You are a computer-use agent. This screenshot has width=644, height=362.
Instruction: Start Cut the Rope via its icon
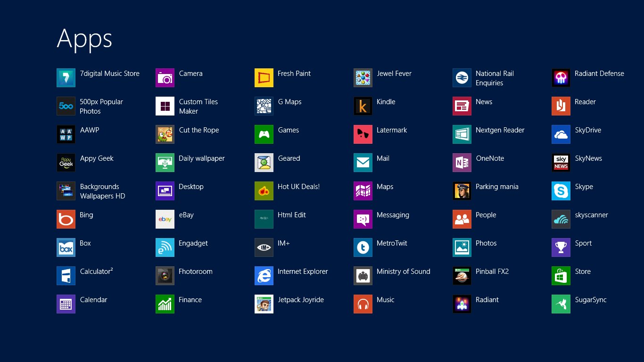pos(165,134)
